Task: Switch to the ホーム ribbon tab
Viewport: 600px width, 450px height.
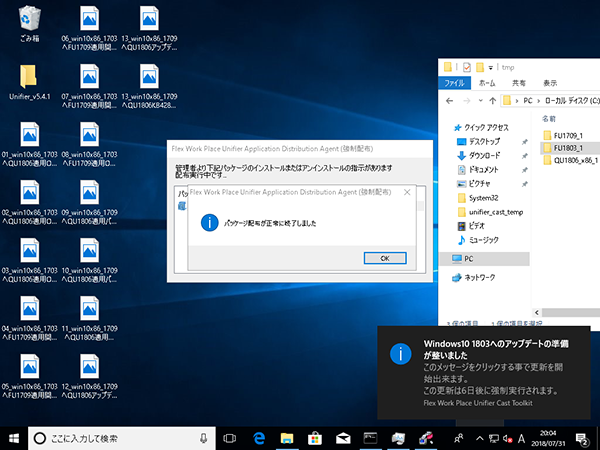Action: pyautogui.click(x=487, y=83)
